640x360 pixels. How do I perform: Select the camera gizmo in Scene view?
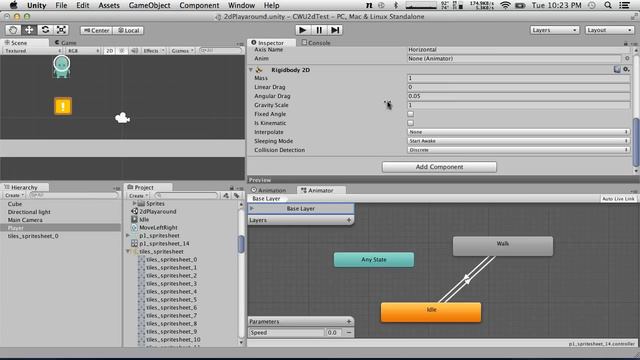[122, 118]
